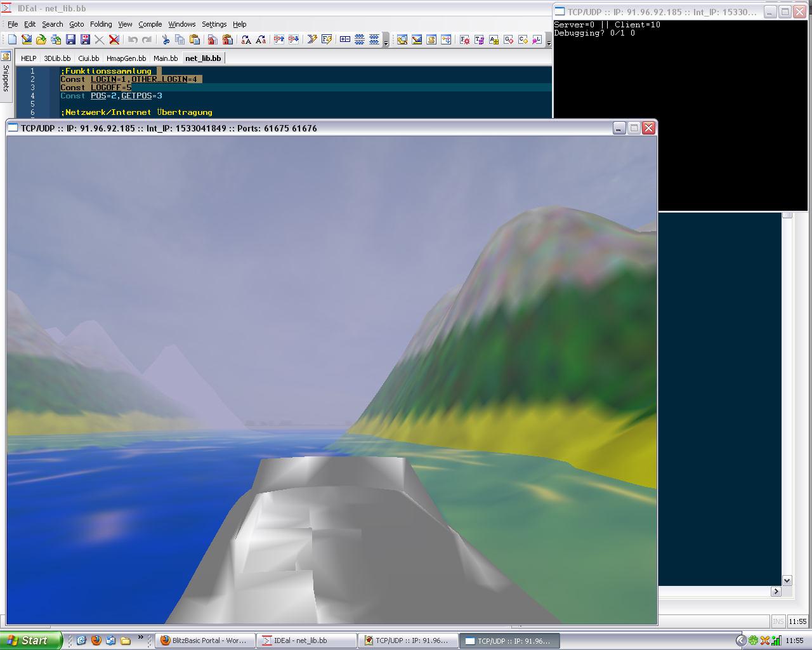Click the compile lightning bolt icon
The image size is (812, 650).
click(x=311, y=39)
